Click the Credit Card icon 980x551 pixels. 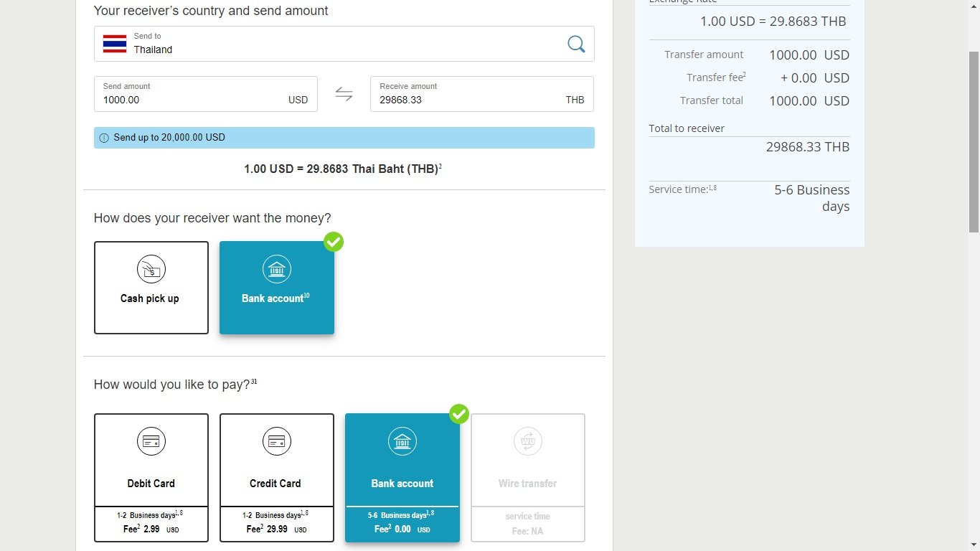click(x=277, y=441)
